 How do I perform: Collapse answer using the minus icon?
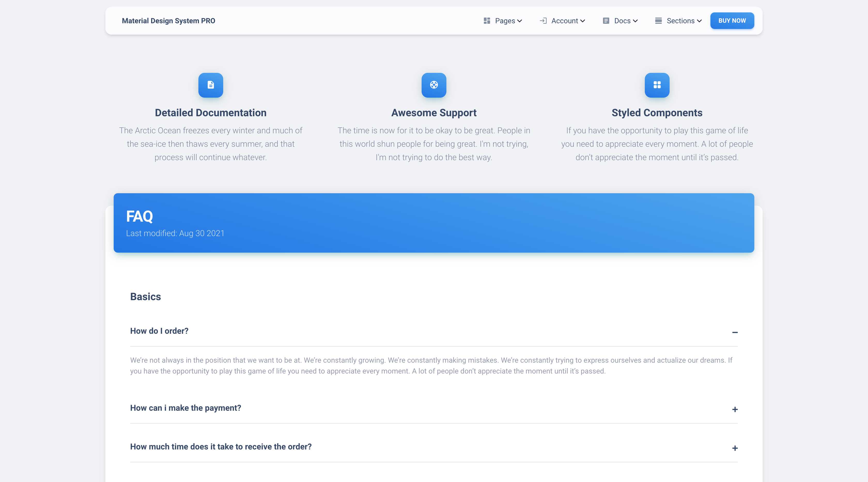734,332
